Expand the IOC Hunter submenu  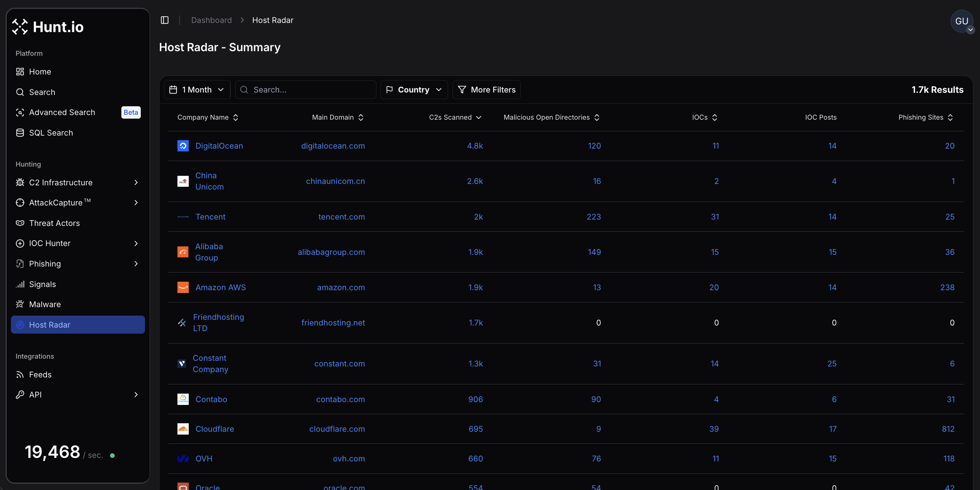tap(136, 243)
